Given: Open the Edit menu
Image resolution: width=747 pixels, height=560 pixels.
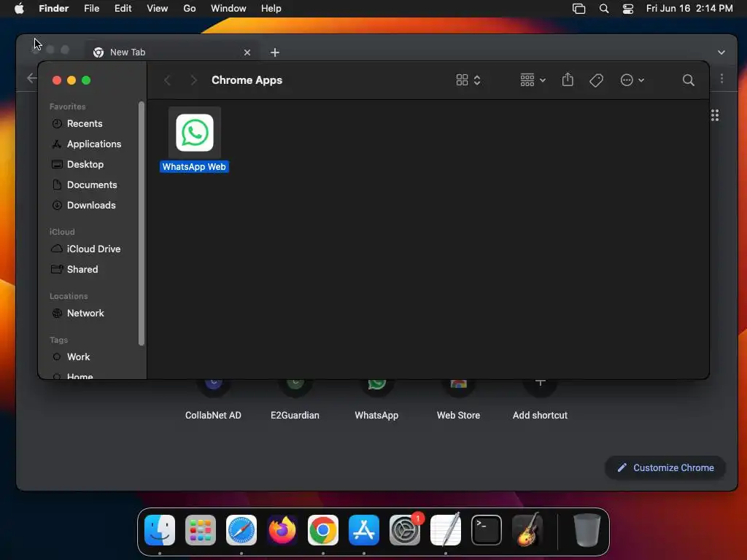Looking at the screenshot, I should (x=123, y=9).
